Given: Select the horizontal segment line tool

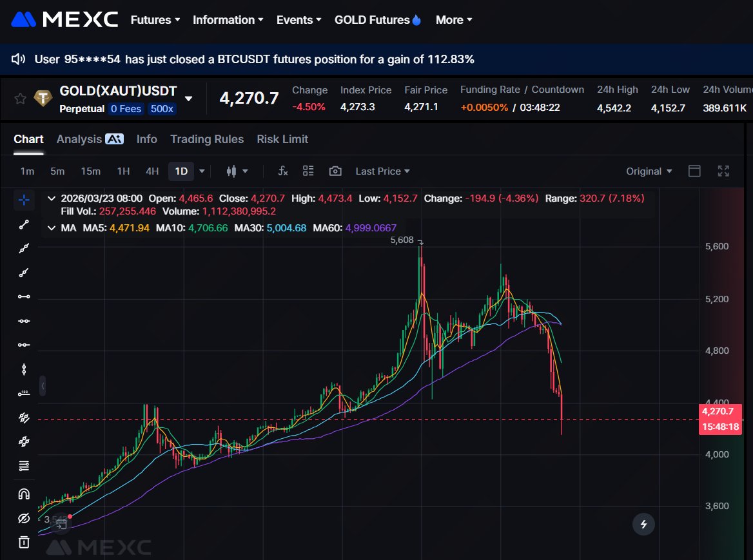Looking at the screenshot, I should coord(24,296).
